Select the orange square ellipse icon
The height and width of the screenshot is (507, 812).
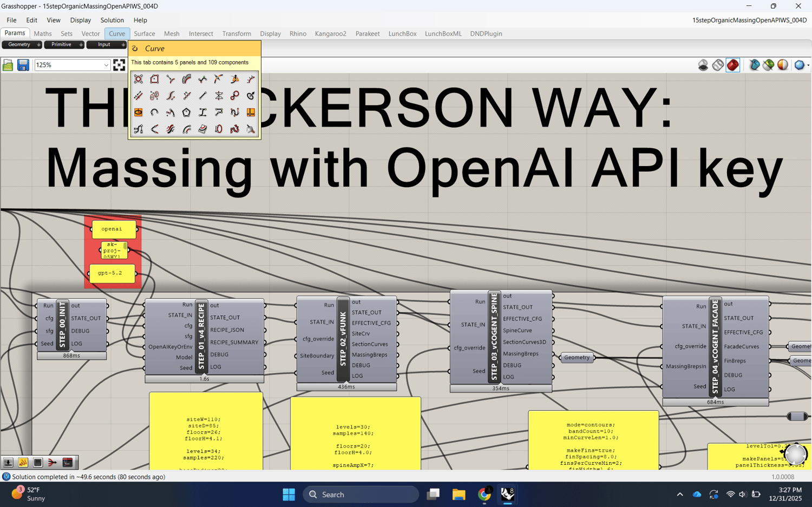(139, 113)
